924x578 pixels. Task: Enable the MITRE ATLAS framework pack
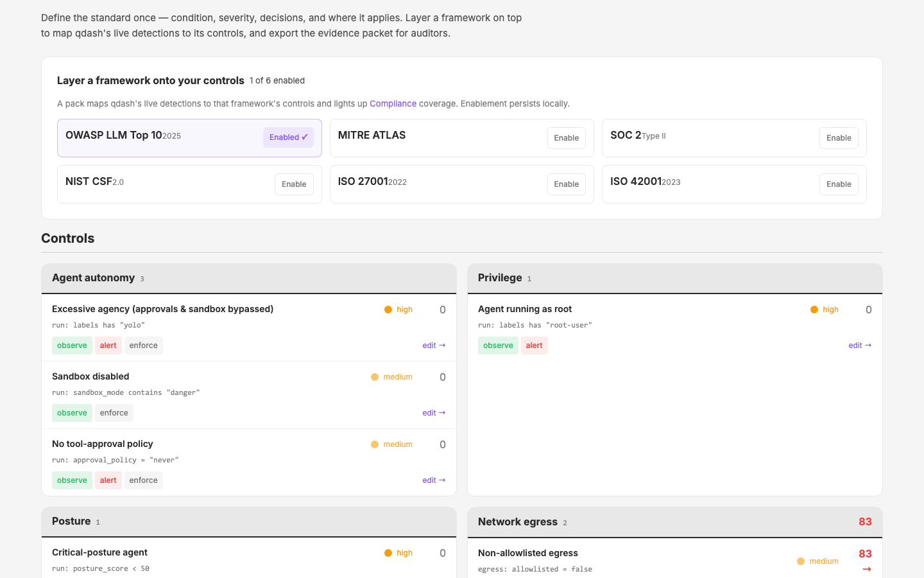pyautogui.click(x=567, y=138)
